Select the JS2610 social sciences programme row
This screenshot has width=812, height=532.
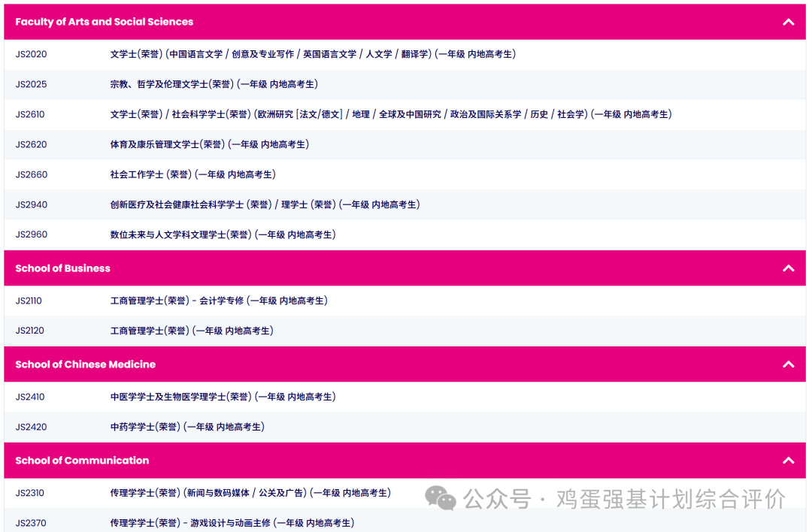(390, 114)
